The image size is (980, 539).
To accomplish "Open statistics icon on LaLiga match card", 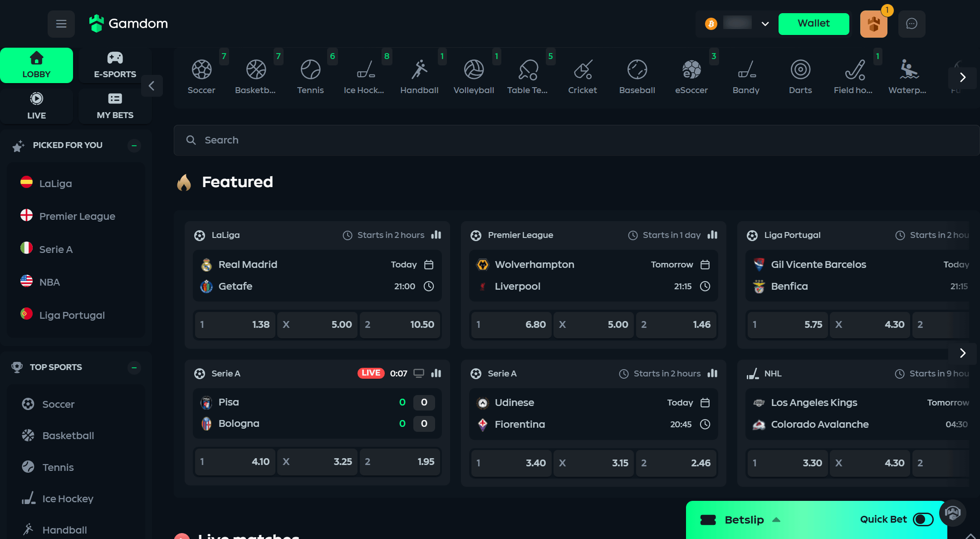I will (x=436, y=235).
